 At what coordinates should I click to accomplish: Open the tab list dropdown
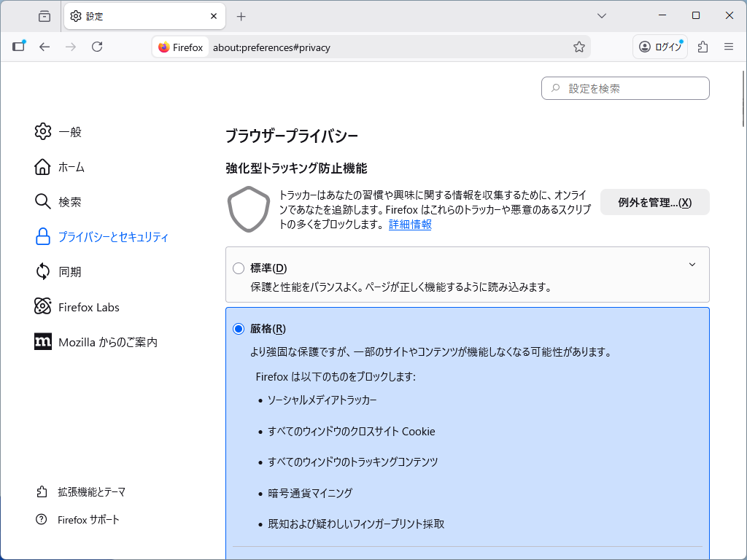pos(600,15)
